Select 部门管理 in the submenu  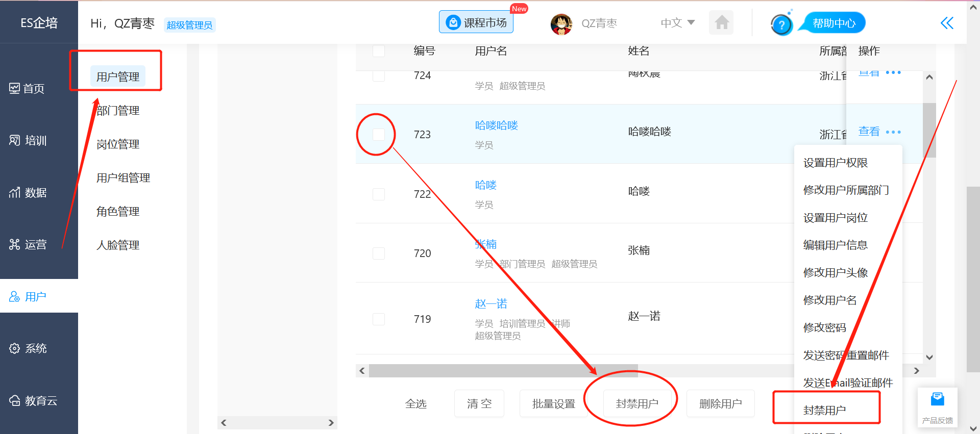118,111
